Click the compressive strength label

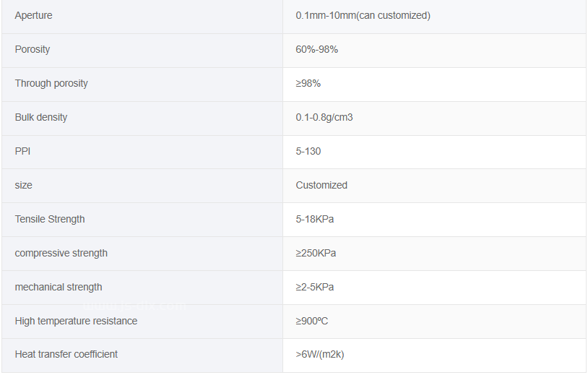coord(61,253)
